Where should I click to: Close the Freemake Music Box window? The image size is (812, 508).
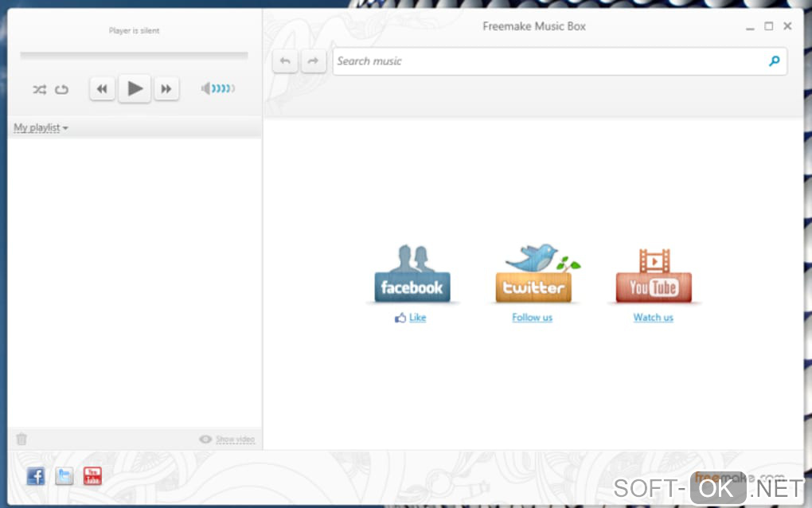tap(787, 26)
